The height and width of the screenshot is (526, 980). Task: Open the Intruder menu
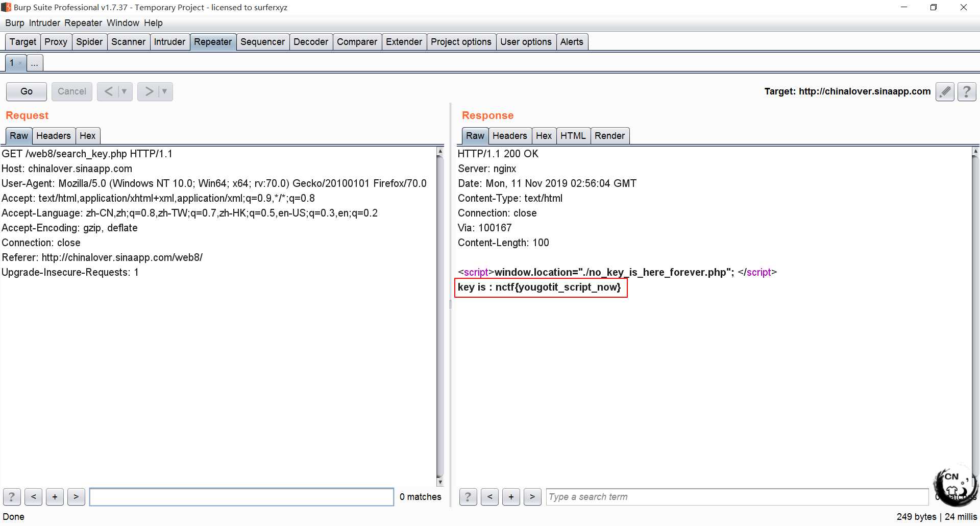44,23
